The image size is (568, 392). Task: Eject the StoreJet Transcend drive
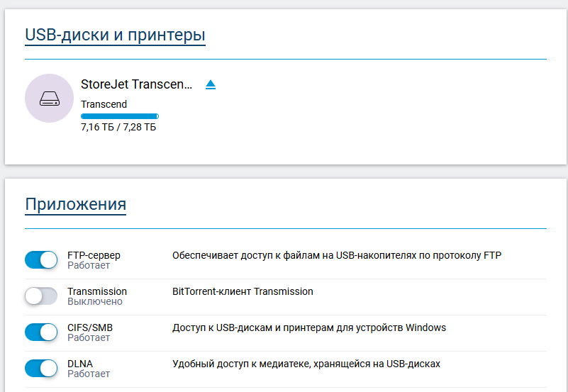[x=210, y=85]
